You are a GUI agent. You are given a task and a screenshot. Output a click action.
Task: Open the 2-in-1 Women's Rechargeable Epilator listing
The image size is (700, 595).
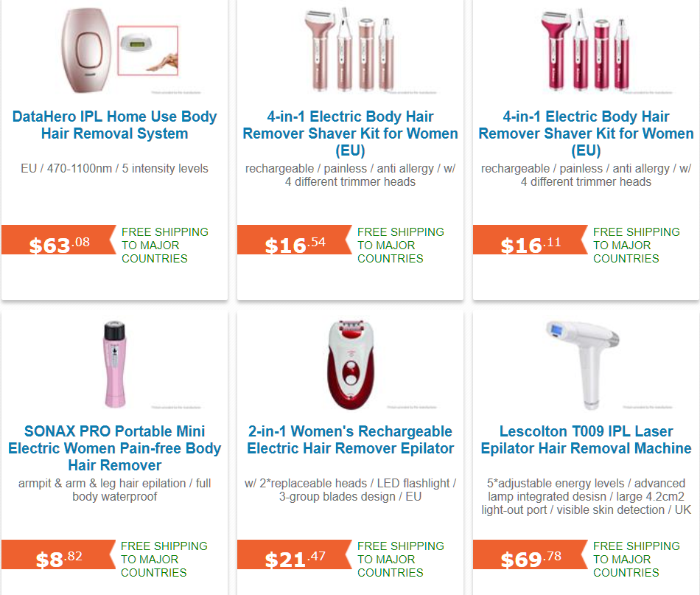pos(350,440)
